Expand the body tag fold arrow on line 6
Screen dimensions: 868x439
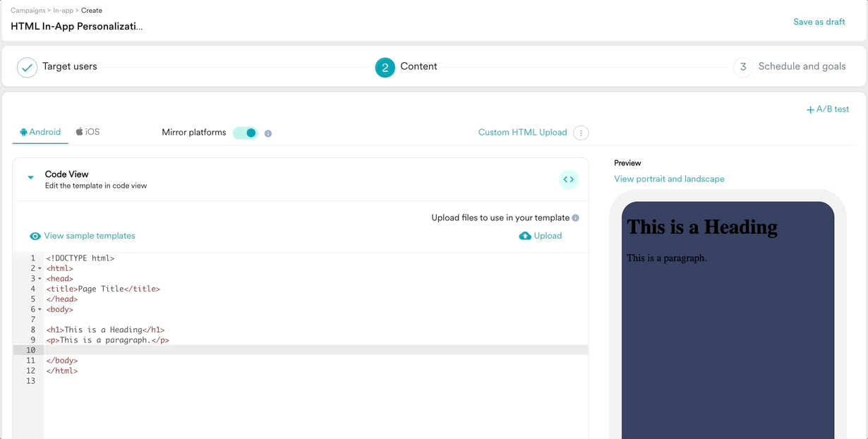tap(38, 308)
